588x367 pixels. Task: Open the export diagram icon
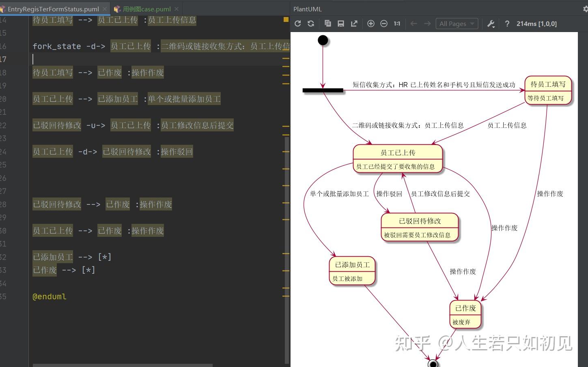click(354, 24)
